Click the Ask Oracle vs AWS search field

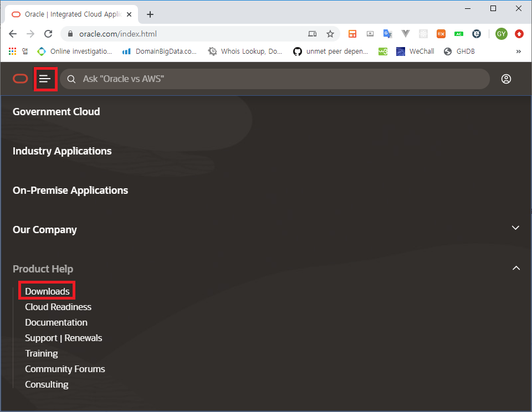275,79
